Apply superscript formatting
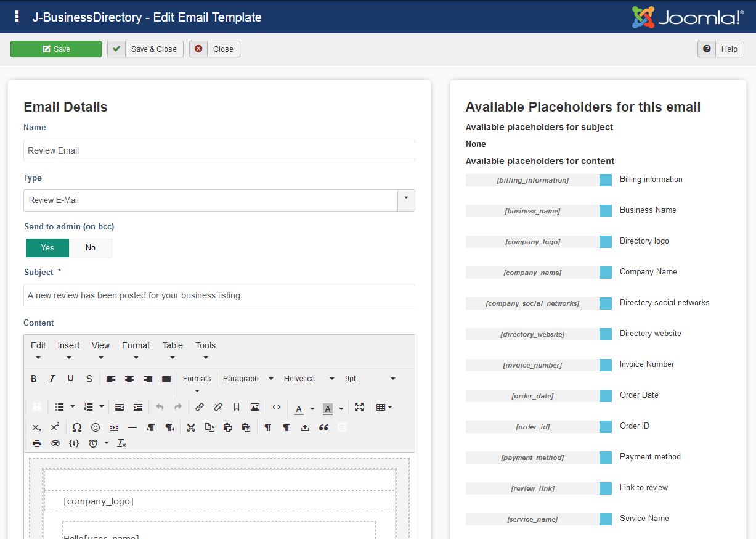The height and width of the screenshot is (539, 756). (55, 427)
